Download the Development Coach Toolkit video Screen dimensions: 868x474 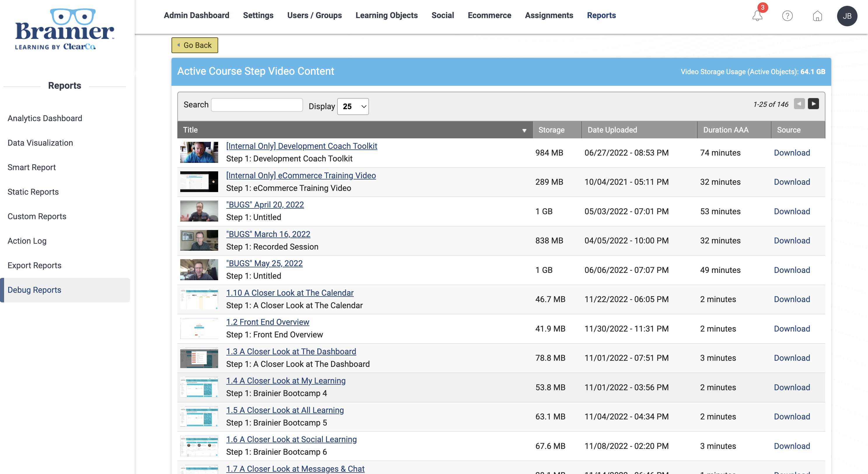pos(792,153)
